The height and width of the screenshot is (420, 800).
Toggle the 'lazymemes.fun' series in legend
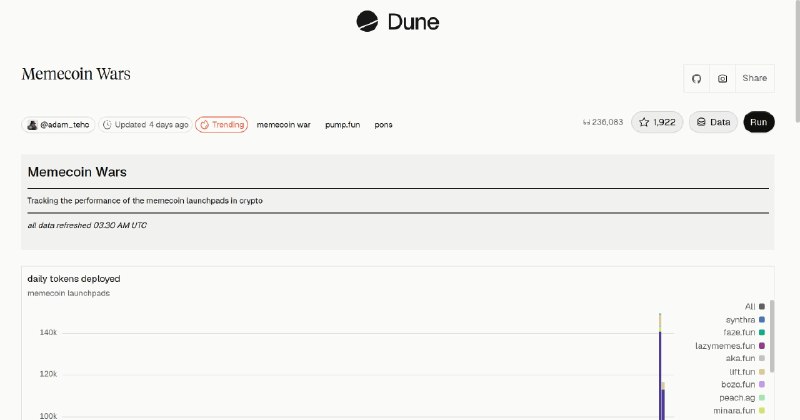tap(730, 346)
